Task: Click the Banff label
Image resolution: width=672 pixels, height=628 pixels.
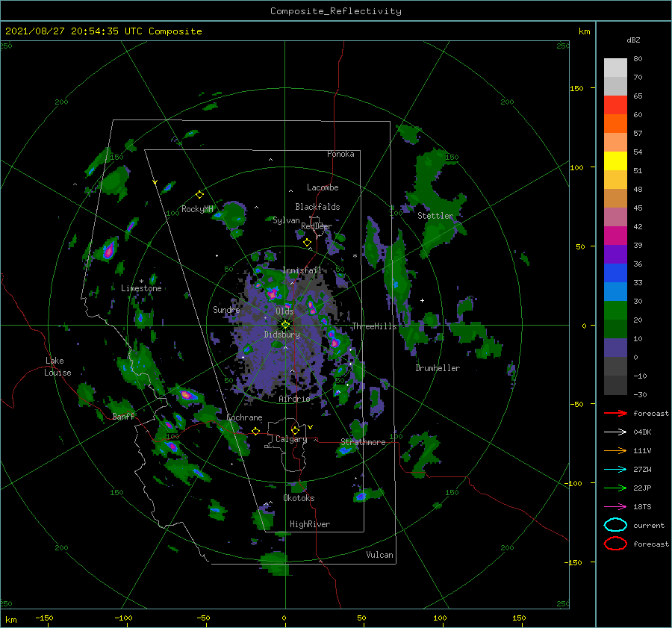Action: click(123, 416)
